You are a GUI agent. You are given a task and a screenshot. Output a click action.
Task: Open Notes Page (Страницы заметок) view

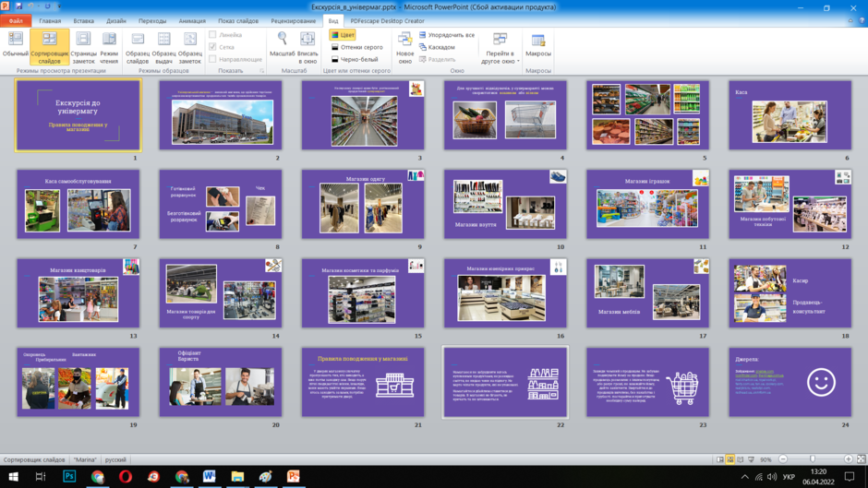click(x=84, y=46)
